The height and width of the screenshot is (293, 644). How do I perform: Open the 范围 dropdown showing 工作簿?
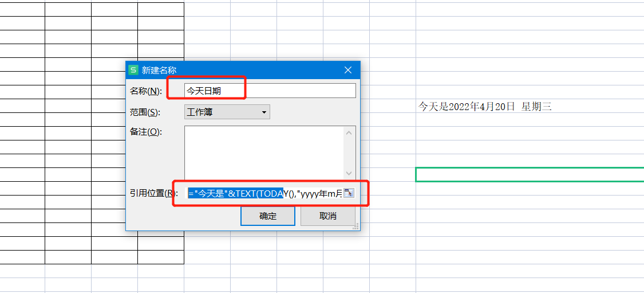(227, 112)
